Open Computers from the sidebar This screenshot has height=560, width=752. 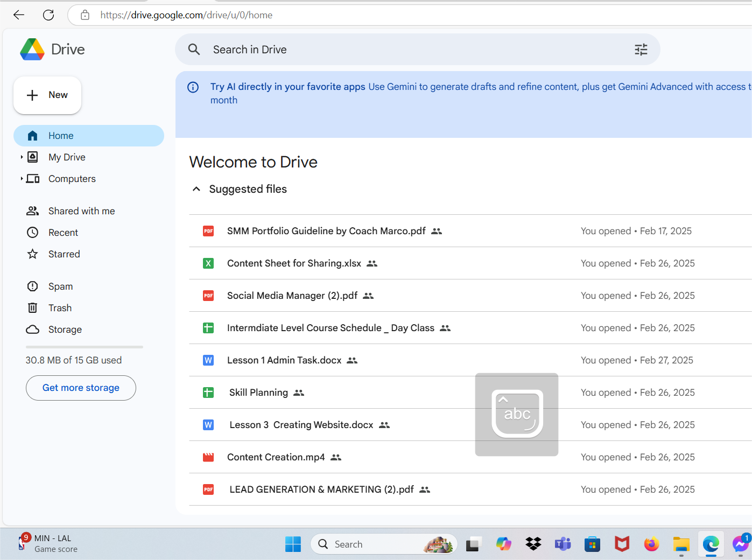click(x=72, y=179)
